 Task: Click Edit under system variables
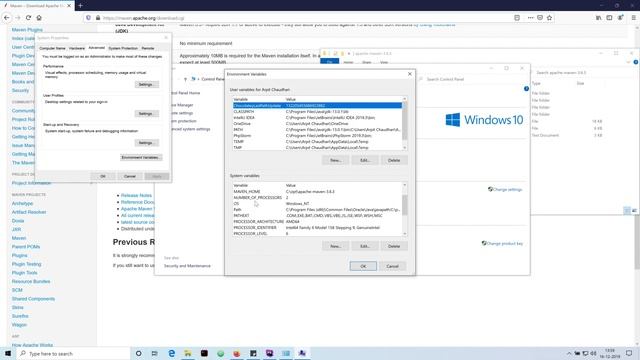[x=364, y=246]
